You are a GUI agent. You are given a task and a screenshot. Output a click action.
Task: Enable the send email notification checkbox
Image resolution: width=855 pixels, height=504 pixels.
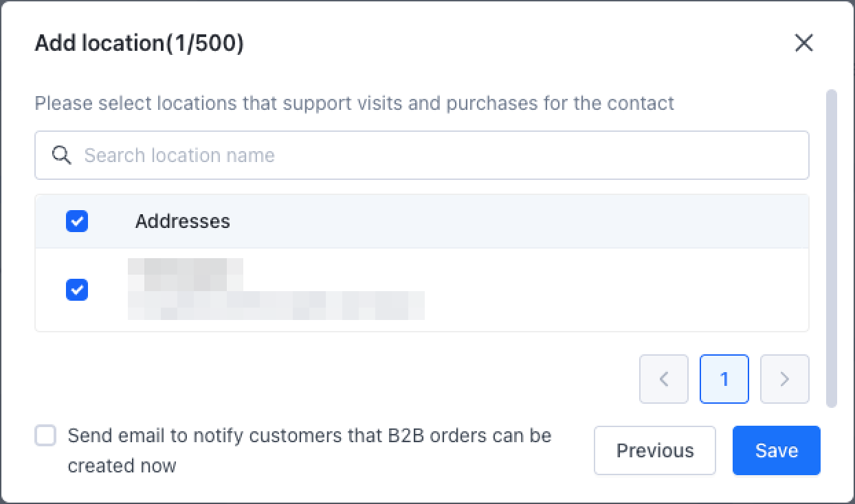(x=45, y=436)
